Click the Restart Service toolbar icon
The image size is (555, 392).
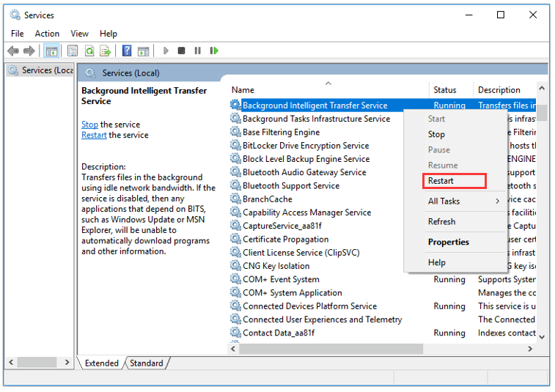(x=214, y=51)
